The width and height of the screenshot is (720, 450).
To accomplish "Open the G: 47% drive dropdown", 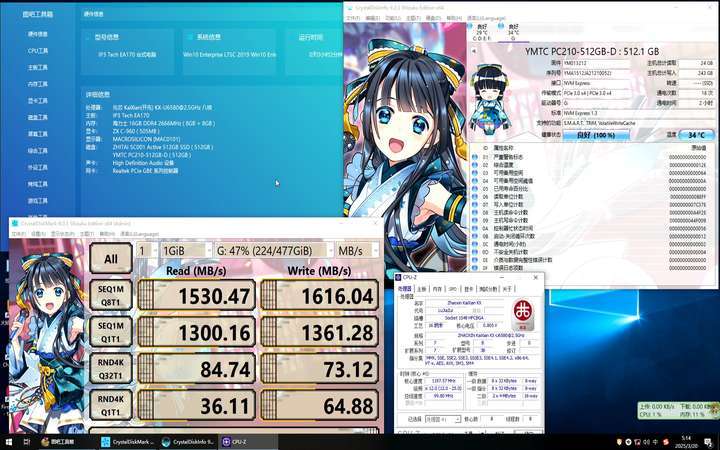I will click(x=274, y=251).
